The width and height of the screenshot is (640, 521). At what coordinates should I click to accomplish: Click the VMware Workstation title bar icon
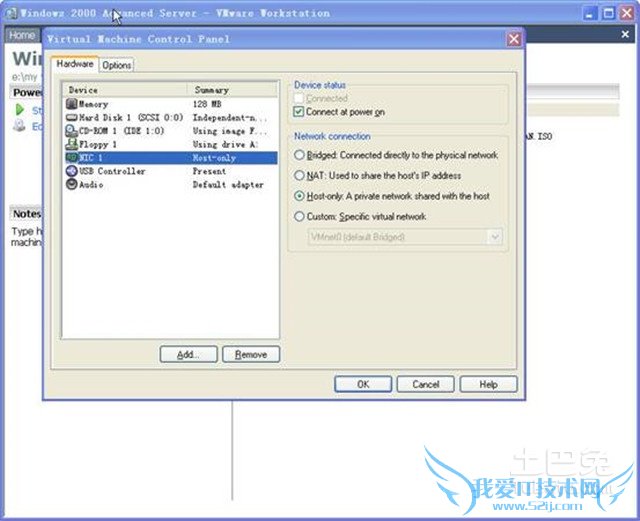[x=11, y=13]
